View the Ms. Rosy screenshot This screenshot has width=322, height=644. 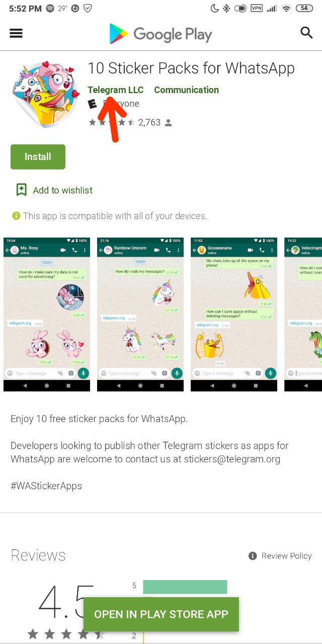[47, 314]
